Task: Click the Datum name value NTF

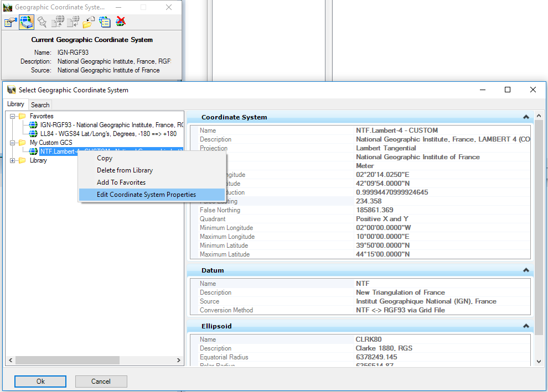Action: (363, 284)
